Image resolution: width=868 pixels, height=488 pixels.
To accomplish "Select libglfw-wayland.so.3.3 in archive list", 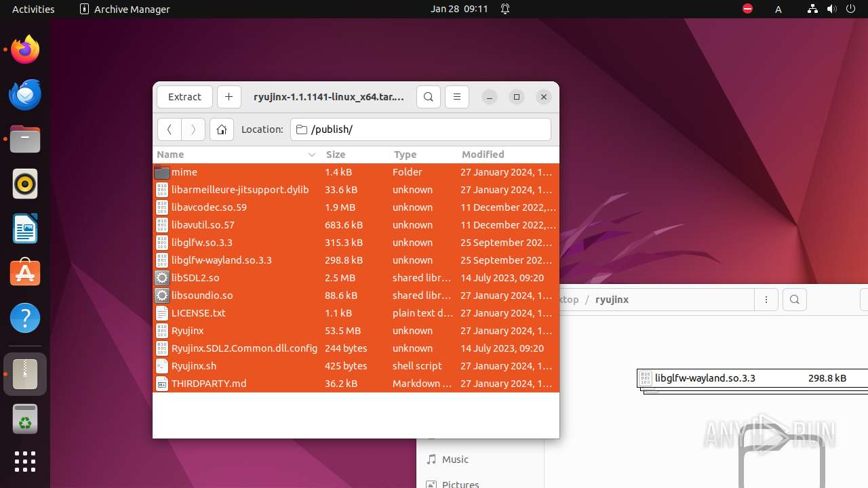I will tap(356, 260).
